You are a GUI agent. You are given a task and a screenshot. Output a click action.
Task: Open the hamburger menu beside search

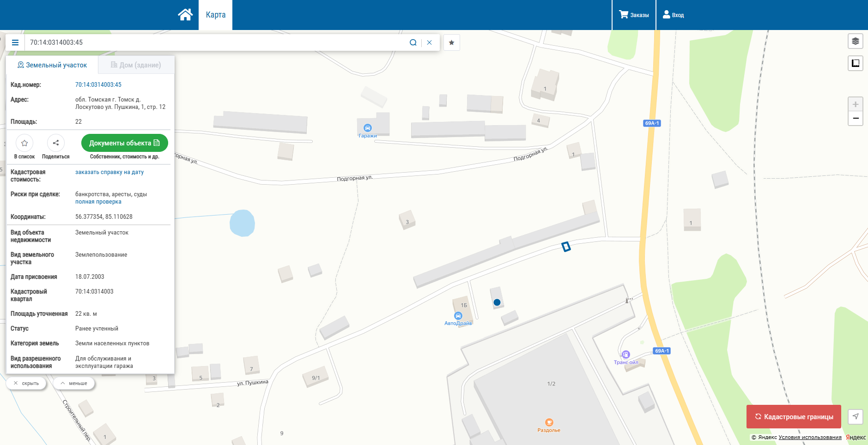pyautogui.click(x=15, y=42)
